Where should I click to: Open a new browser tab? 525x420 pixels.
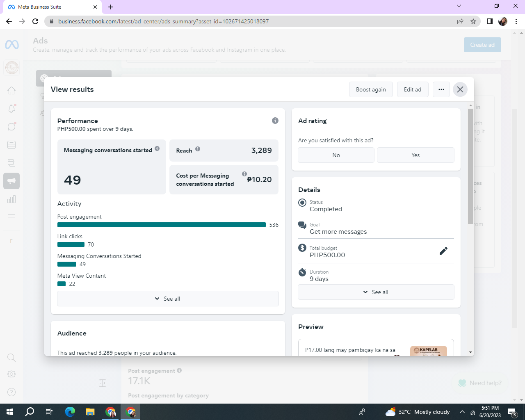111,7
